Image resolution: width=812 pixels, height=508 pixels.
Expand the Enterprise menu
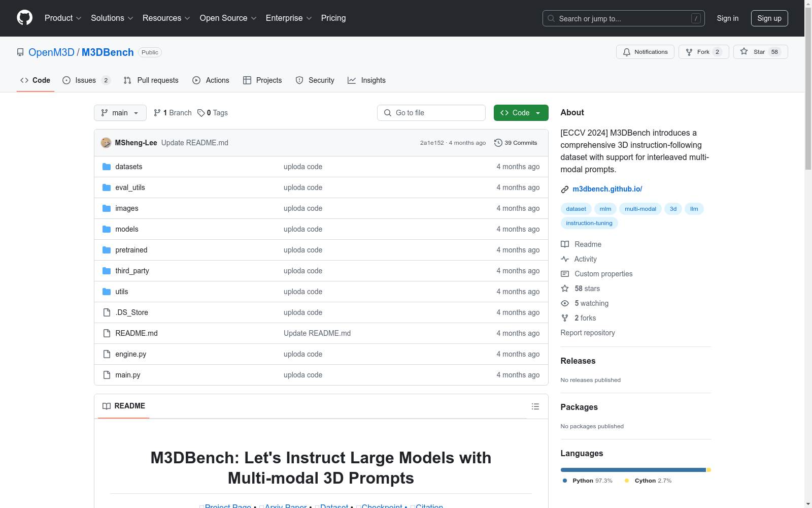tap(289, 18)
